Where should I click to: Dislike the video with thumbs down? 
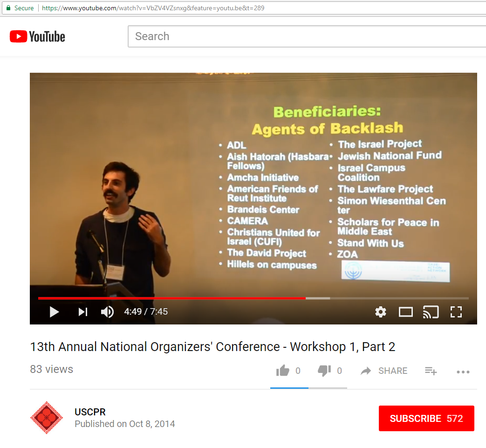324,371
